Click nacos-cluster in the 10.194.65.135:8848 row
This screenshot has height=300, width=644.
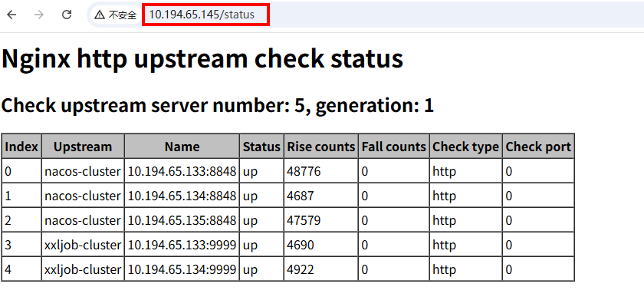tap(83, 220)
